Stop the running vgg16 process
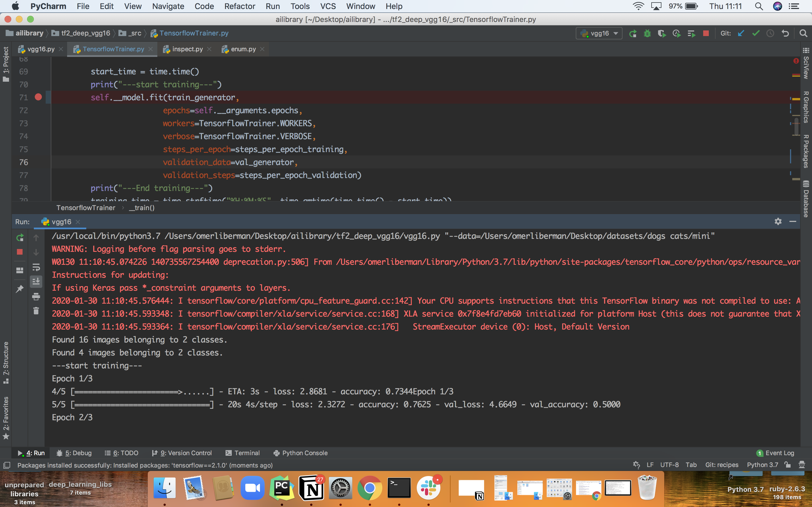Screen dimensions: 812x507 (x=20, y=252)
